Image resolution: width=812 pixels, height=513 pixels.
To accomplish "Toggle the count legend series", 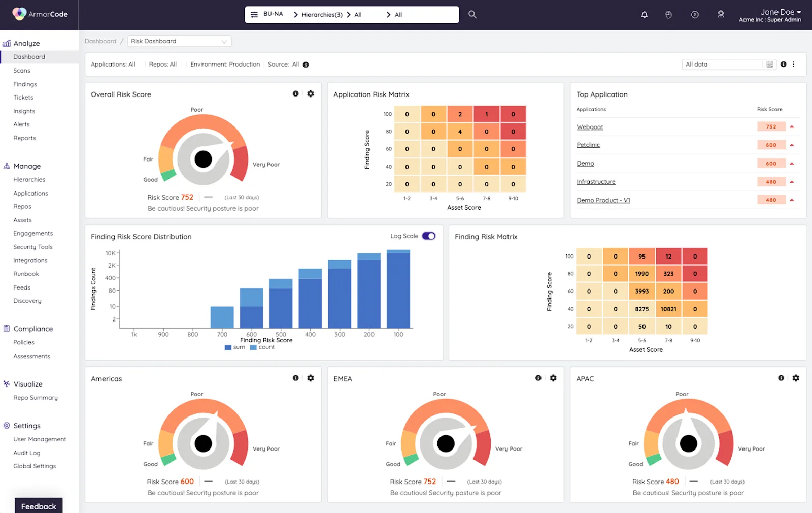I will 262,347.
